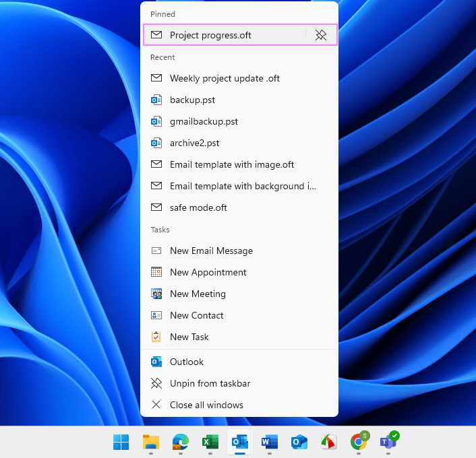476x458 pixels.
Task: Click the active Outlook taskbar icon
Action: [x=240, y=442]
